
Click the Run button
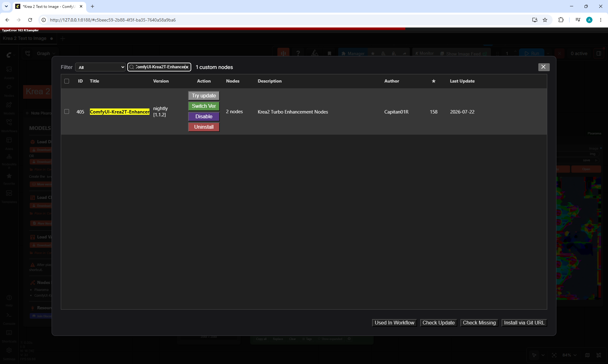coord(532,53)
